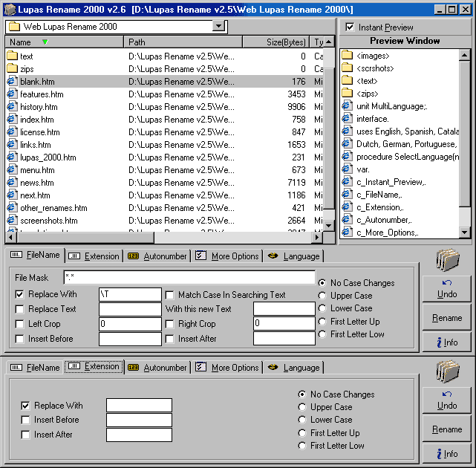Click the upper Undo button
476x468 pixels.
pos(447,290)
